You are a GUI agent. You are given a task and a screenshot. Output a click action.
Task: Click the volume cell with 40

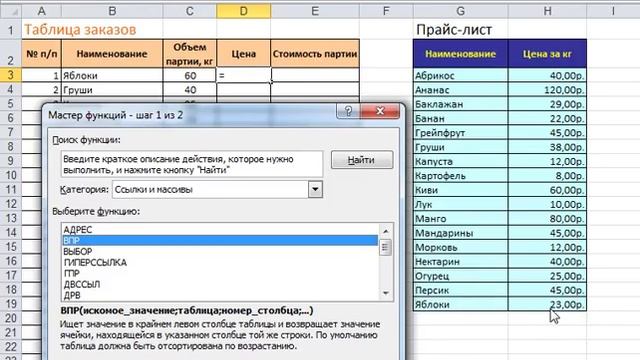190,90
